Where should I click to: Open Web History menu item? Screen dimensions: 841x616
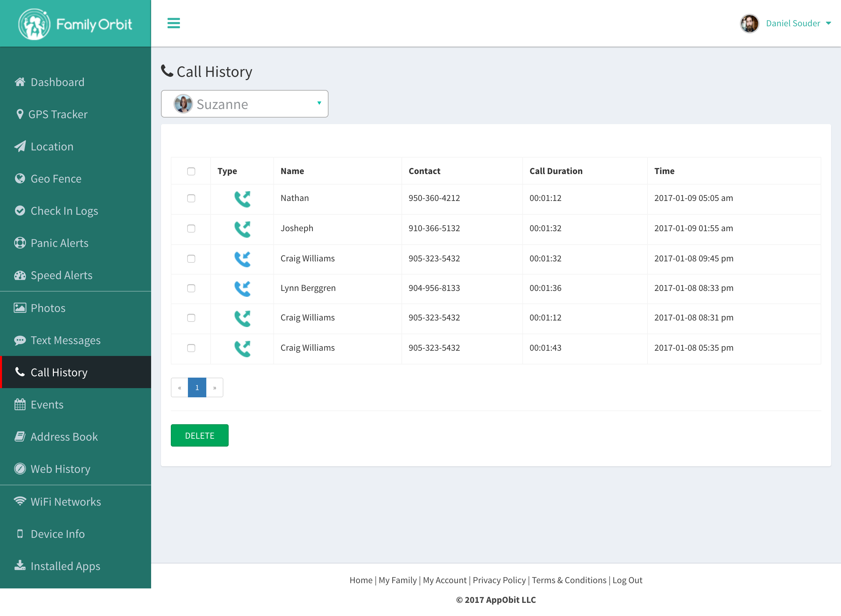coord(76,469)
